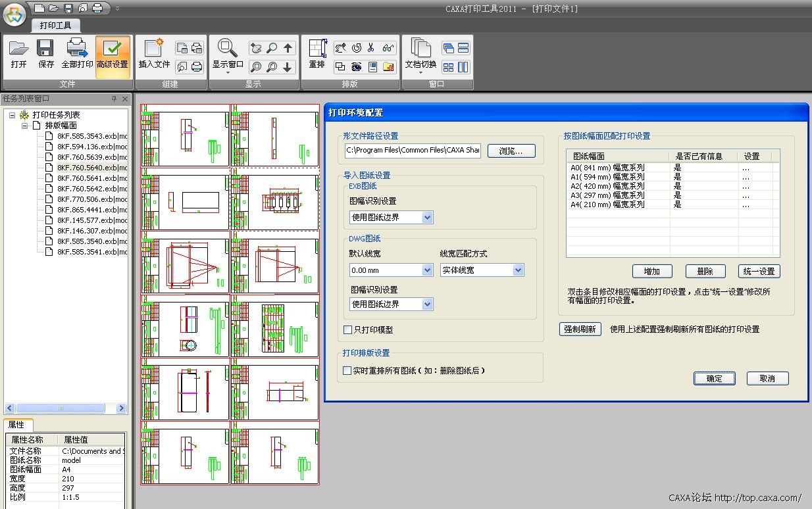
Task: Click the glasses icon in the 排版 group
Action: (388, 48)
